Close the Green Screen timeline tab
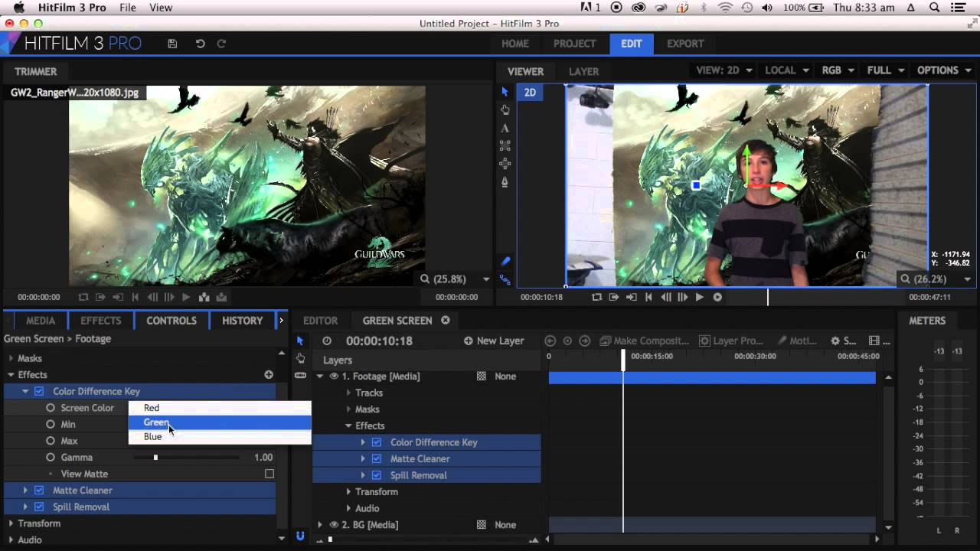This screenshot has height=551, width=980. (x=445, y=320)
